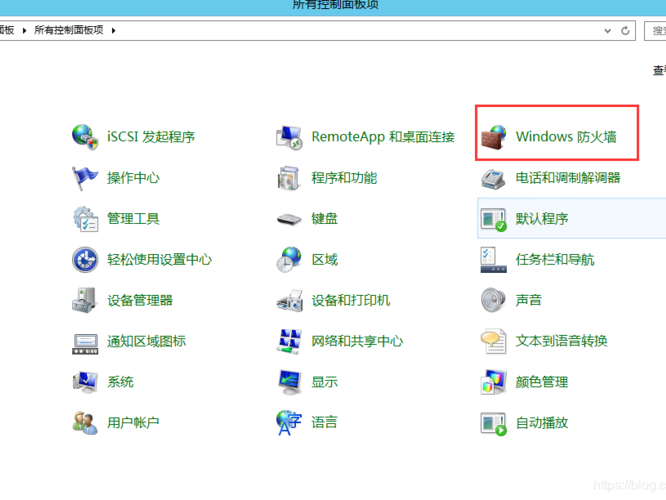Click the 键盘 keyboard icon
This screenshot has height=500, width=666.
[289, 219]
